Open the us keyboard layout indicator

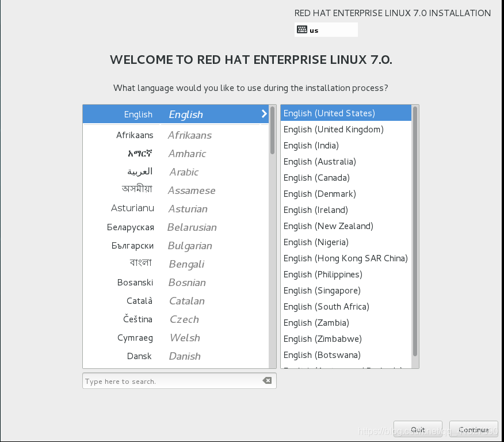[x=326, y=29]
